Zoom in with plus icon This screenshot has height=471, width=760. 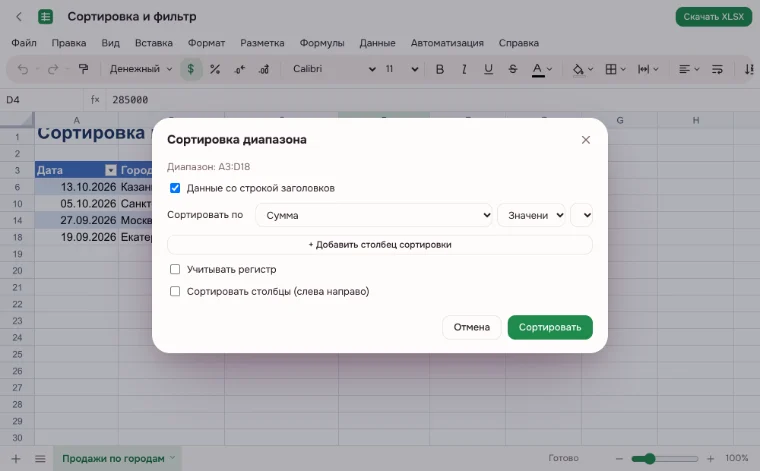710,458
